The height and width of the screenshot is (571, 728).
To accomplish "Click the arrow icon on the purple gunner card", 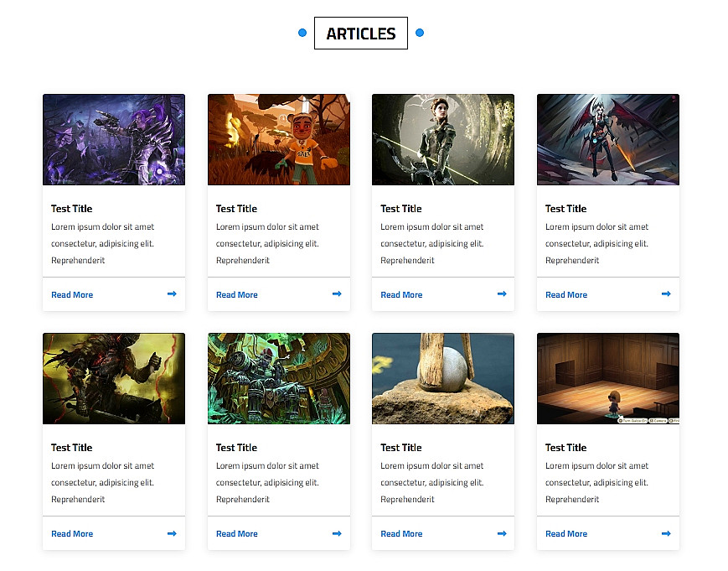I will pos(172,293).
